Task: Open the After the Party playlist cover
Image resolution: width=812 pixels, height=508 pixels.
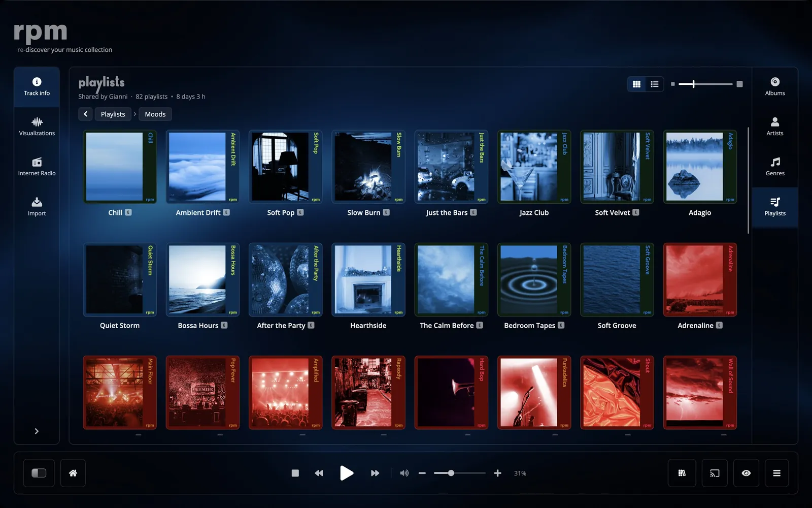Action: point(286,279)
